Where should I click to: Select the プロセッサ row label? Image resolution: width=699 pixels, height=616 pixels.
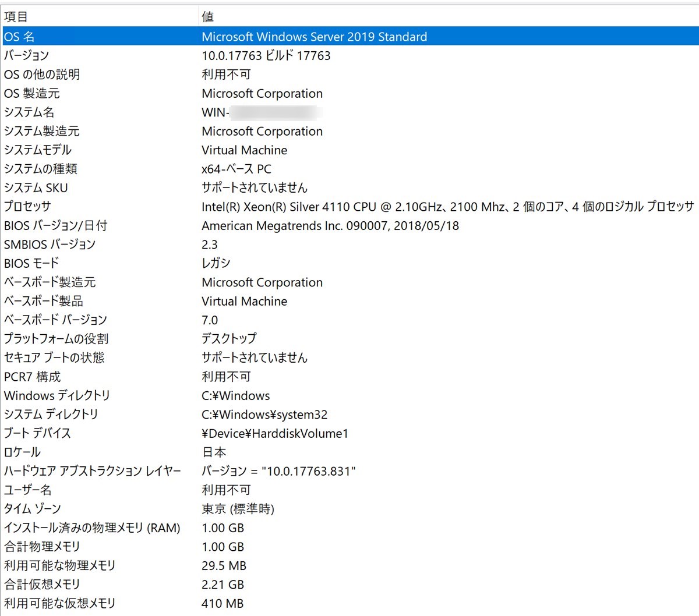coord(27,207)
